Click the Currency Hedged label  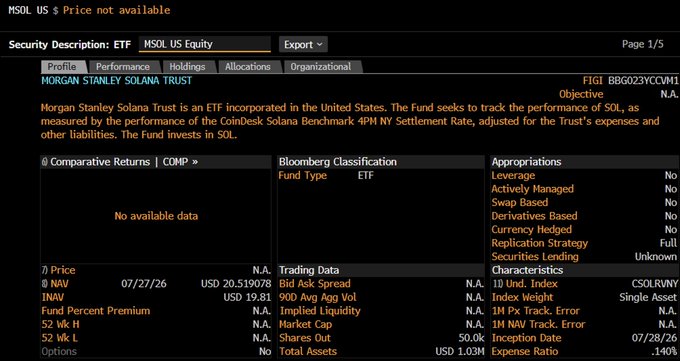point(532,230)
